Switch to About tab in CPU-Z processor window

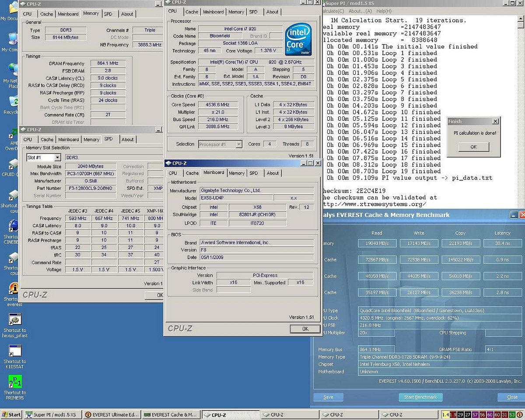(272, 12)
